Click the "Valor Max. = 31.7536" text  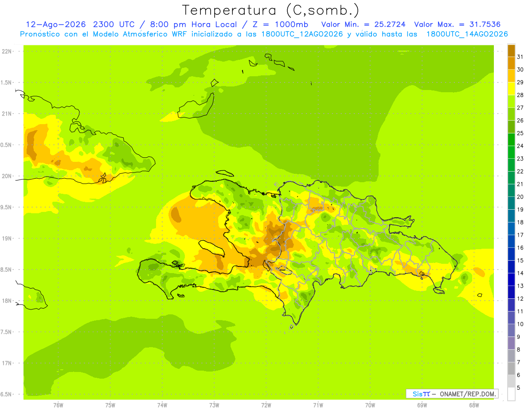click(457, 24)
